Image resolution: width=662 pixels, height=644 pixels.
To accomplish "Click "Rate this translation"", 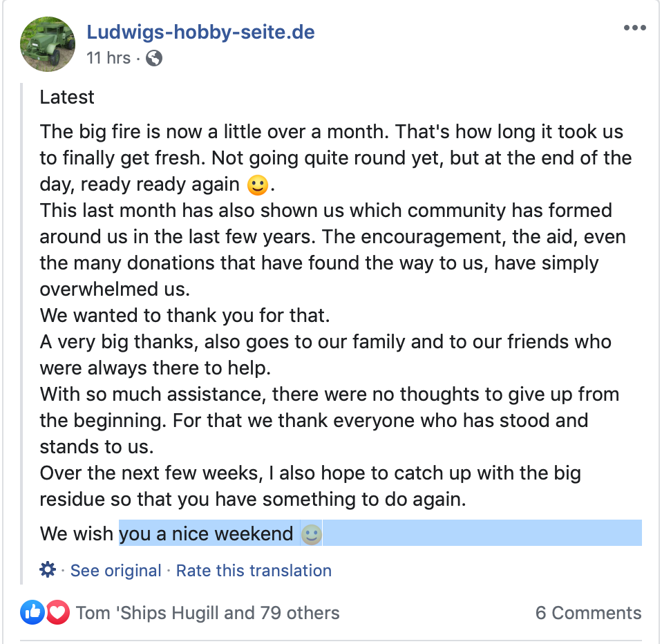I will 254,571.
